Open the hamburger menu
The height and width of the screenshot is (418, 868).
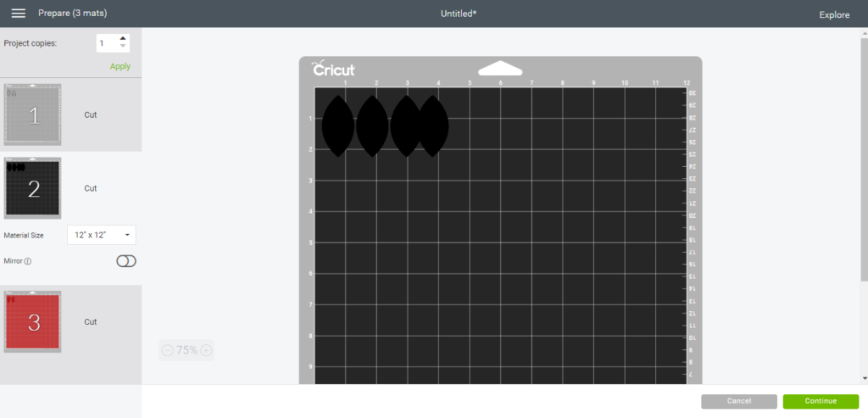pos(18,14)
